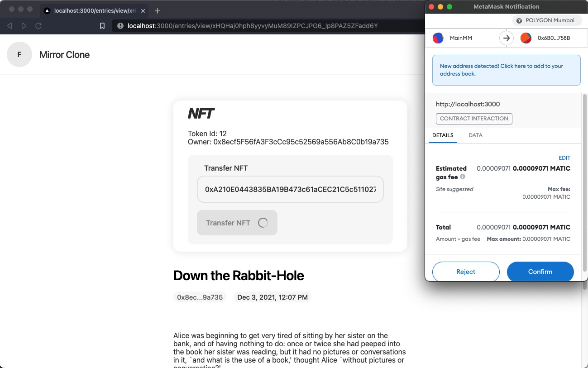588x368 pixels.
Task: Click the bookmark icon in the address bar
Action: 102,26
